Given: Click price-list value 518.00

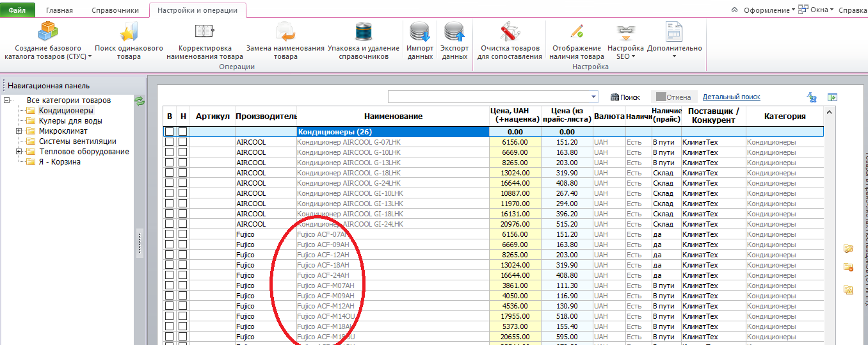Looking at the screenshot, I should point(567,316).
